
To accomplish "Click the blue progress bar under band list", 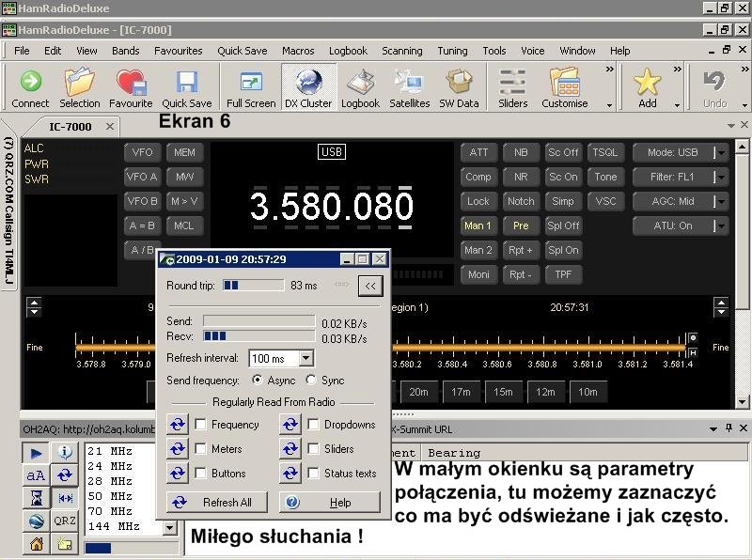I will pyautogui.click(x=98, y=548).
